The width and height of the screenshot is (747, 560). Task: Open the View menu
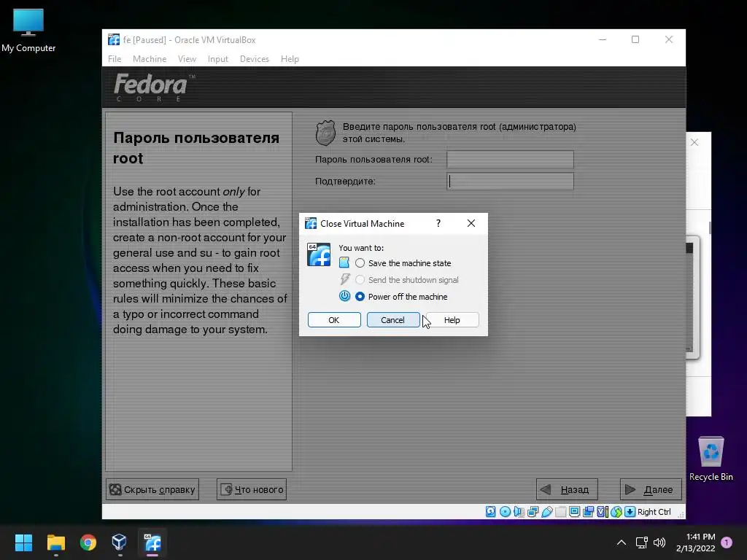pos(187,59)
